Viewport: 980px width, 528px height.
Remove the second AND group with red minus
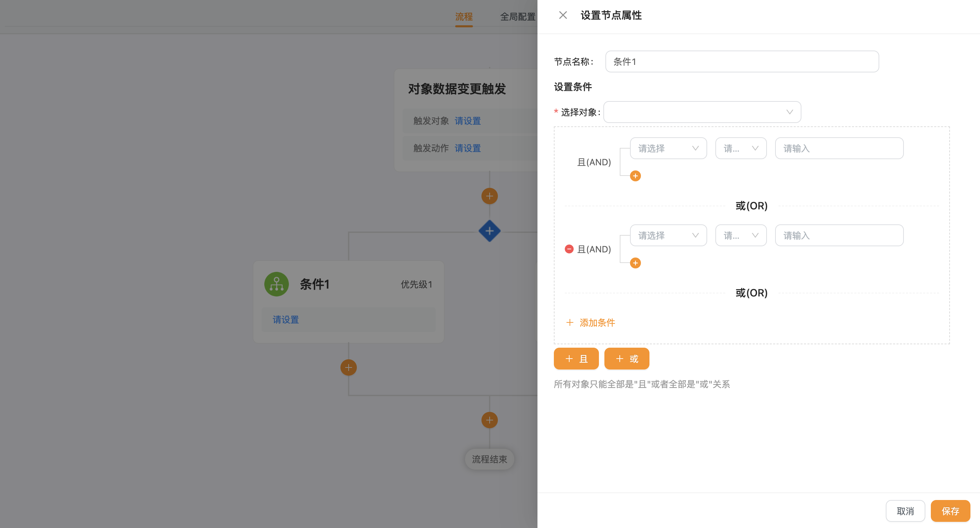[569, 249]
